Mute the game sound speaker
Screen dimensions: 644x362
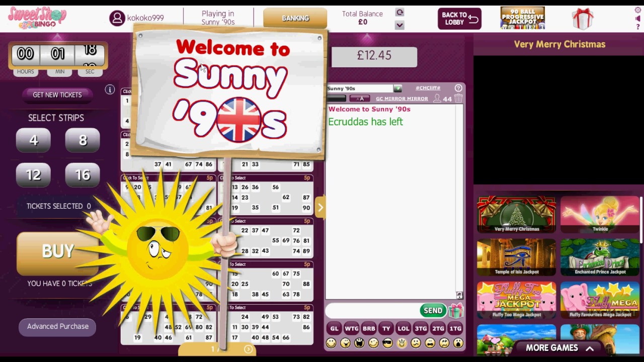638,19
